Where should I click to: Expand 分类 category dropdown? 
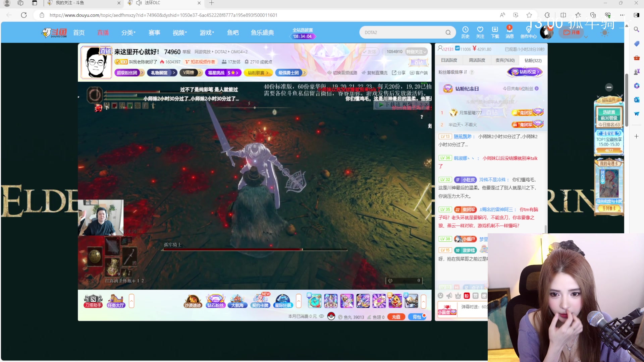click(128, 33)
